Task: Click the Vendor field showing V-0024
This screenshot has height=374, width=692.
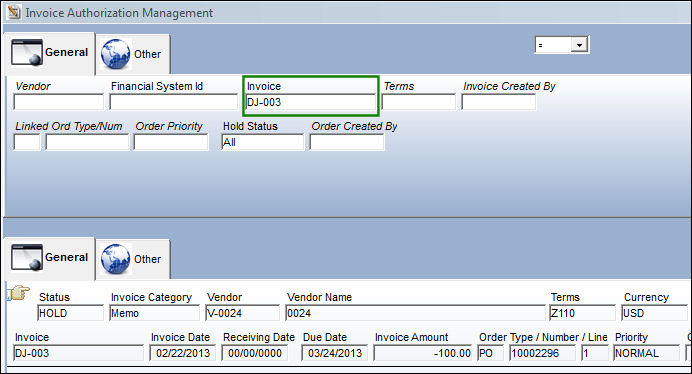Action: 242,313
